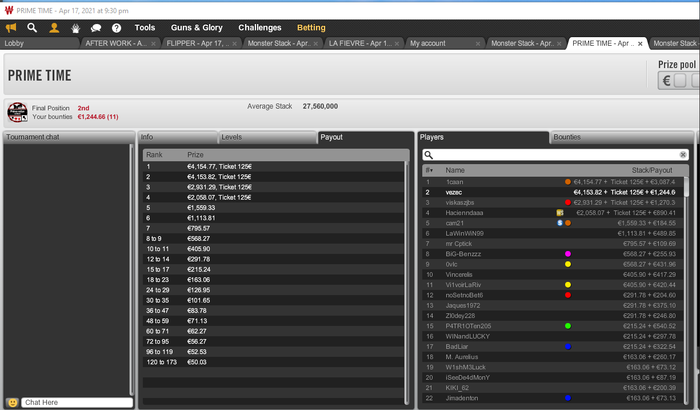
Task: Click the Rank column header in payout table
Action: click(154, 155)
